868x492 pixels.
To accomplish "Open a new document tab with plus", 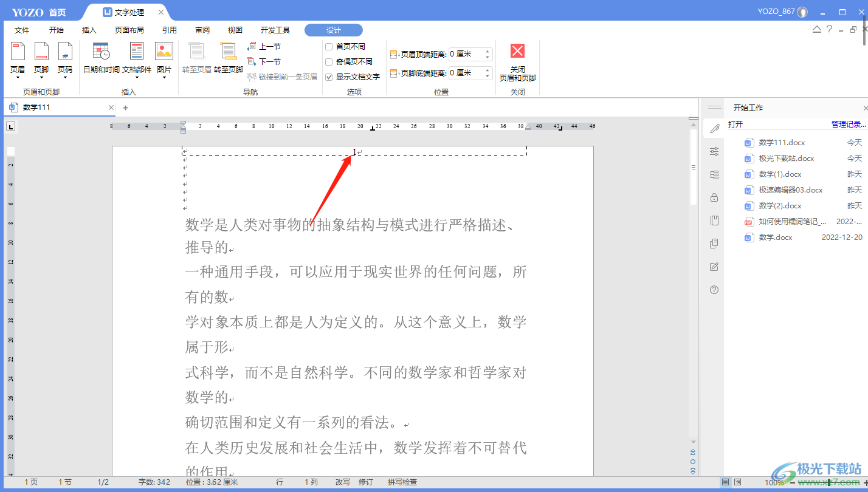I will (126, 108).
